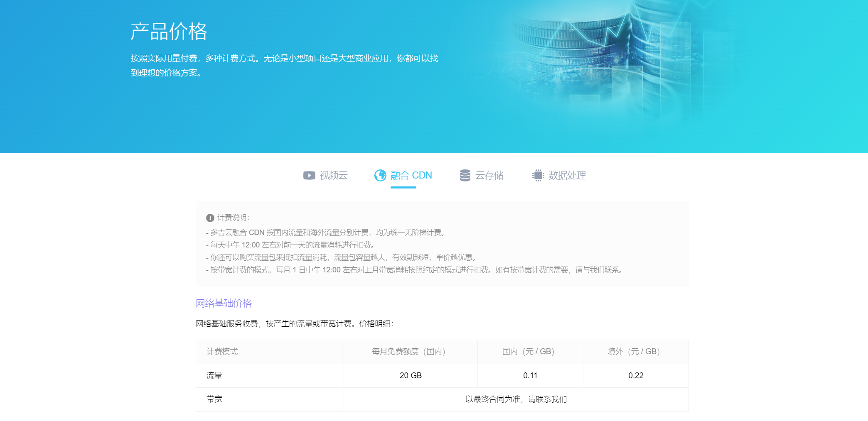Click the globe icon for 融合 CDN

(x=380, y=176)
